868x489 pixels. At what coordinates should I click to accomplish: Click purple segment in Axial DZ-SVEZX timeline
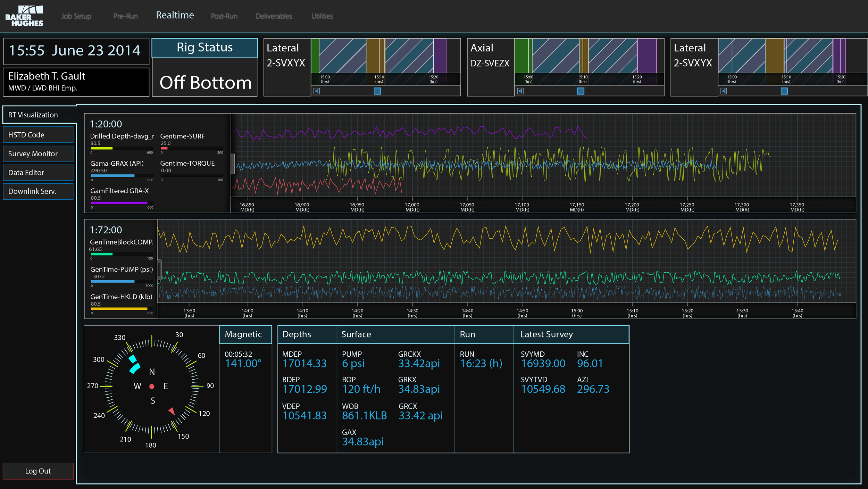[x=647, y=56]
